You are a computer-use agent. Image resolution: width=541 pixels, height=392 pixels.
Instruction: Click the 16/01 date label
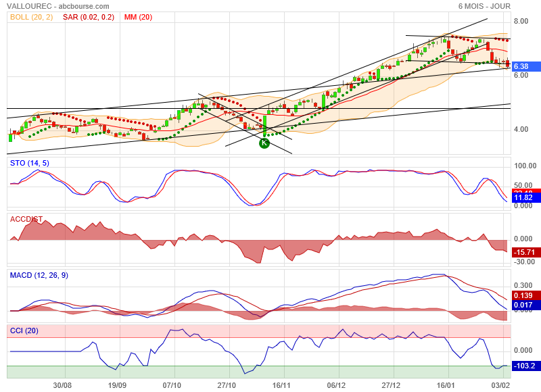point(446,385)
